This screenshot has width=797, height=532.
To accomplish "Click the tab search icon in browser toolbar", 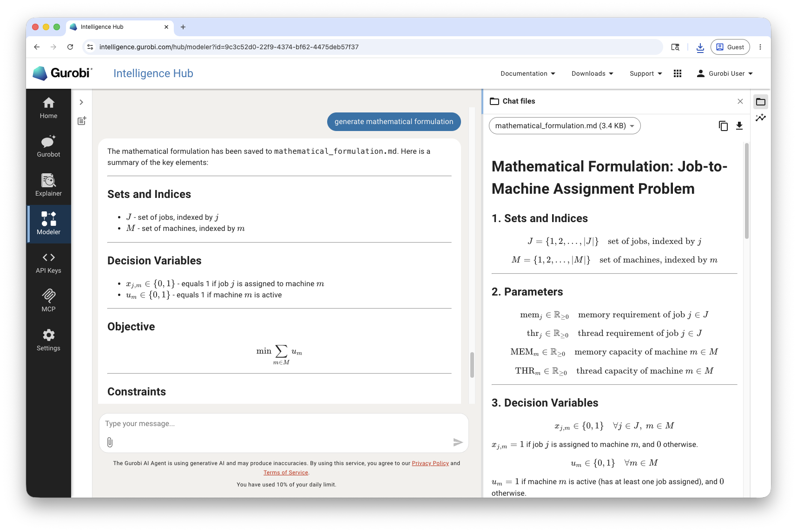I will 675,47.
